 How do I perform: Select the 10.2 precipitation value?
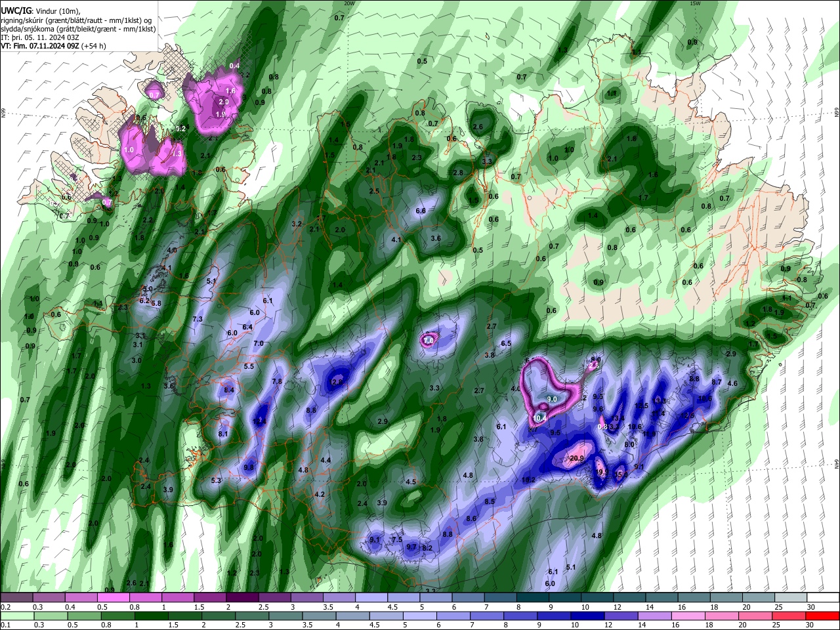point(528,480)
